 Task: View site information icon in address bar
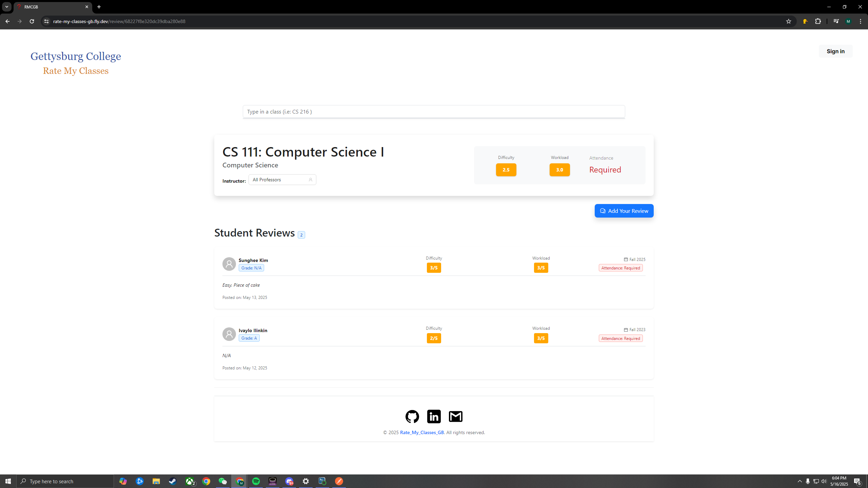pos(46,21)
